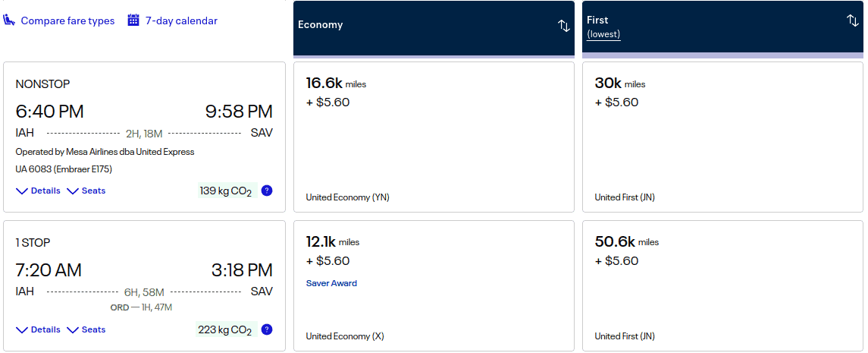Image resolution: width=868 pixels, height=353 pixels.
Task: Click the 6:40 PM departure time
Action: pyautogui.click(x=50, y=112)
